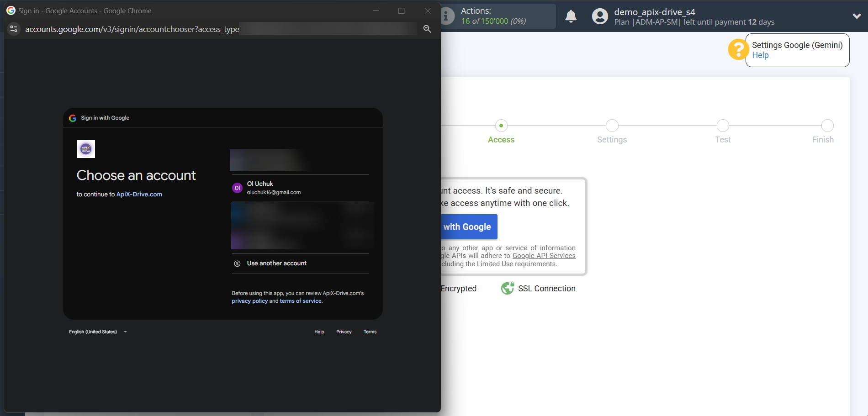Click the ApiX-Drive app logo in the dialog
This screenshot has height=416, width=868.
point(85,148)
